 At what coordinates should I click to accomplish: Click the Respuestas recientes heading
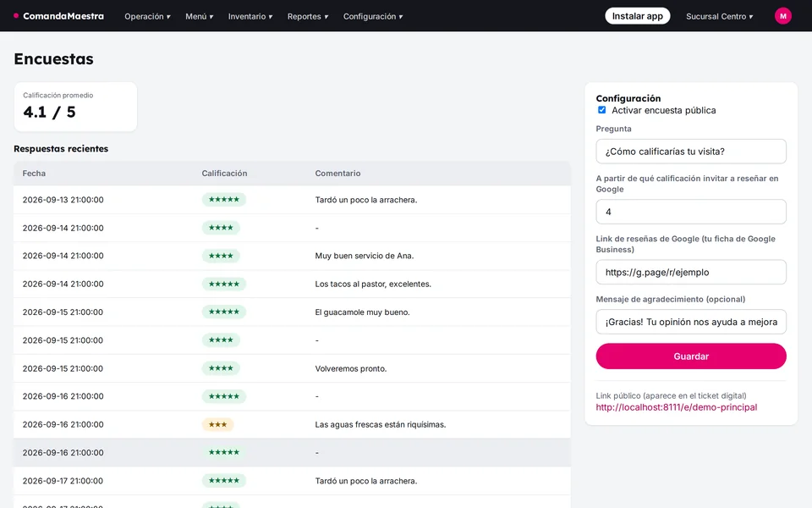point(61,149)
